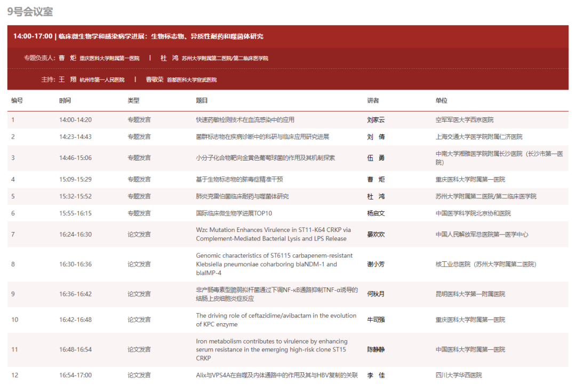The height and width of the screenshot is (392, 576).
Task: Select time cell '16:42-16:48'
Action: coord(75,319)
